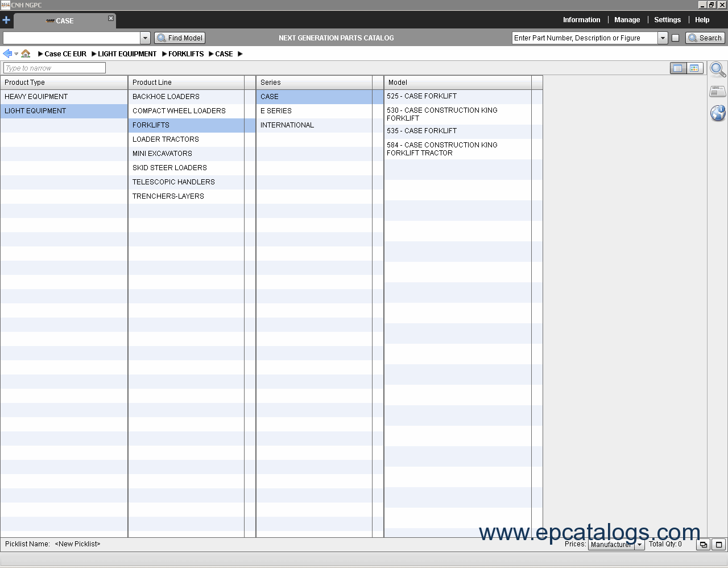728x568 pixels.
Task: Open the magnifier search sidebar icon
Action: coord(718,70)
